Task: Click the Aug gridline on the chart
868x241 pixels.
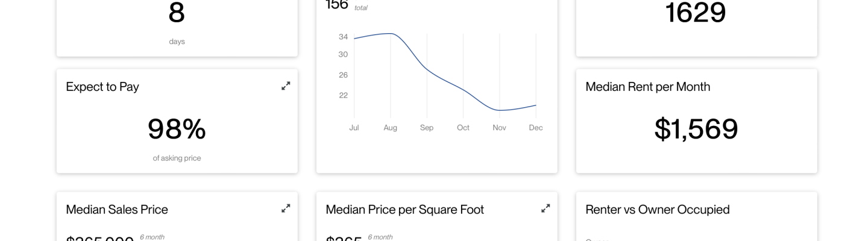Action: pos(391,75)
